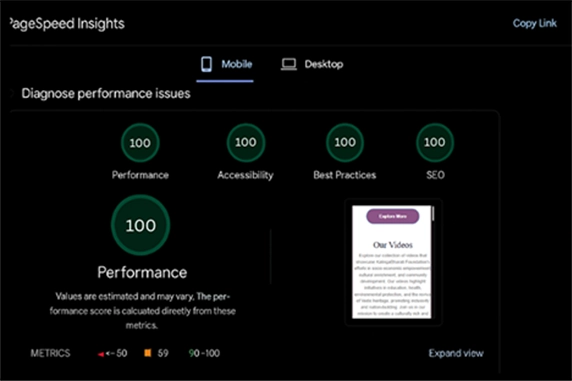The image size is (572, 381).
Task: Open the mobile page screenshot thumbnail
Action: (393, 262)
